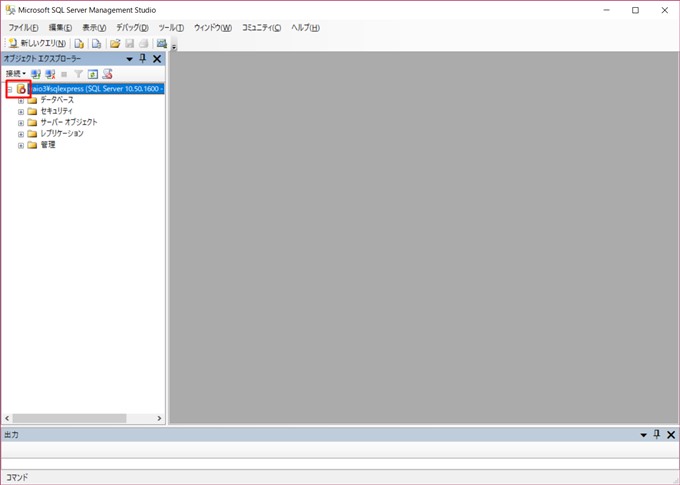The height and width of the screenshot is (485, 680).
Task: Click the greyed Stop square icon
Action: point(64,74)
